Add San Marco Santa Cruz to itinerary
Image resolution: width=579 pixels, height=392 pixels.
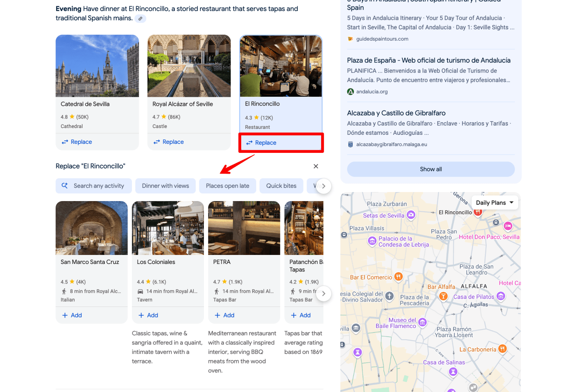click(x=72, y=315)
